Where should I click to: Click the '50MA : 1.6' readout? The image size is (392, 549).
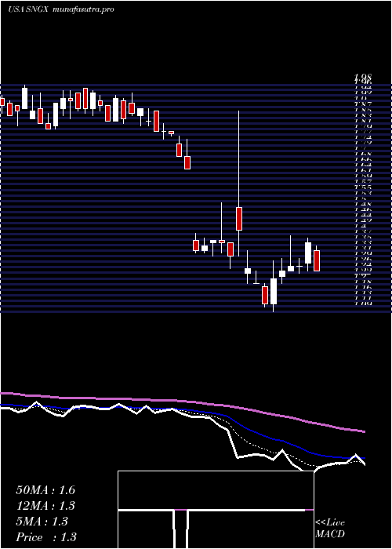[x=45, y=490]
